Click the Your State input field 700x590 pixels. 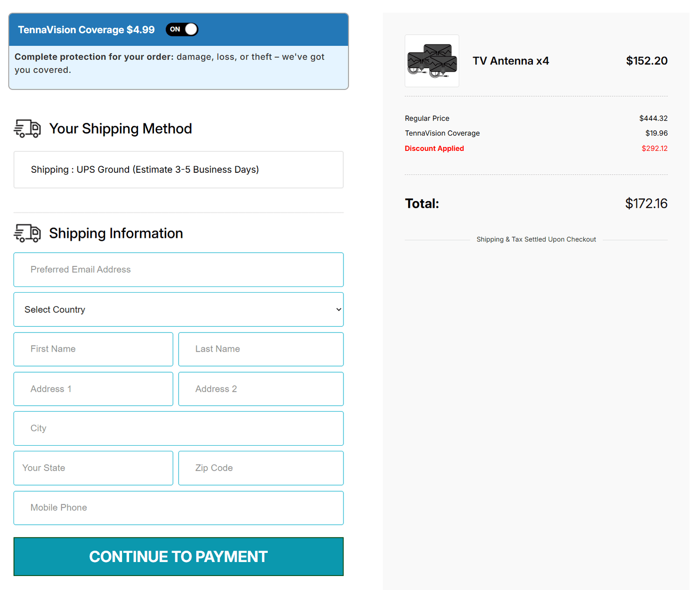click(93, 468)
